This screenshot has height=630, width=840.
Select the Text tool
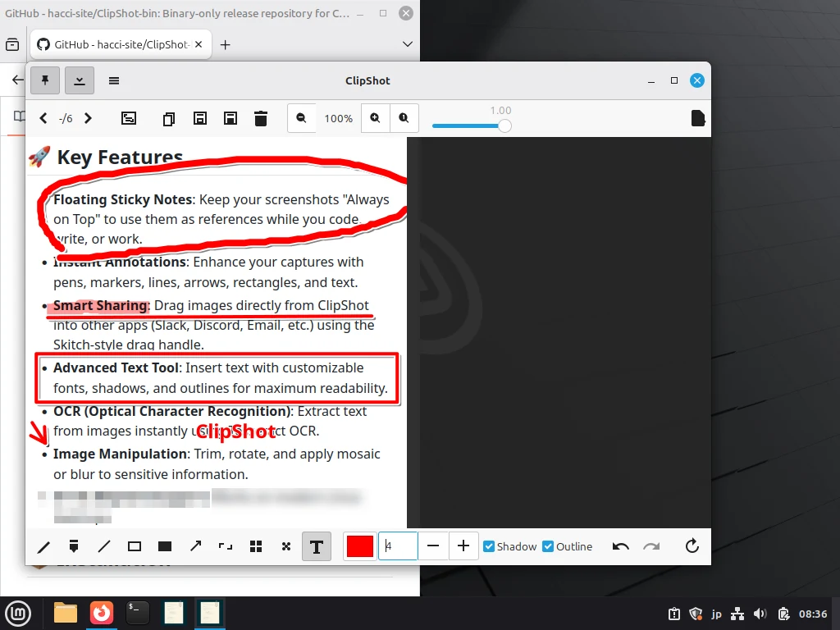pos(317,546)
